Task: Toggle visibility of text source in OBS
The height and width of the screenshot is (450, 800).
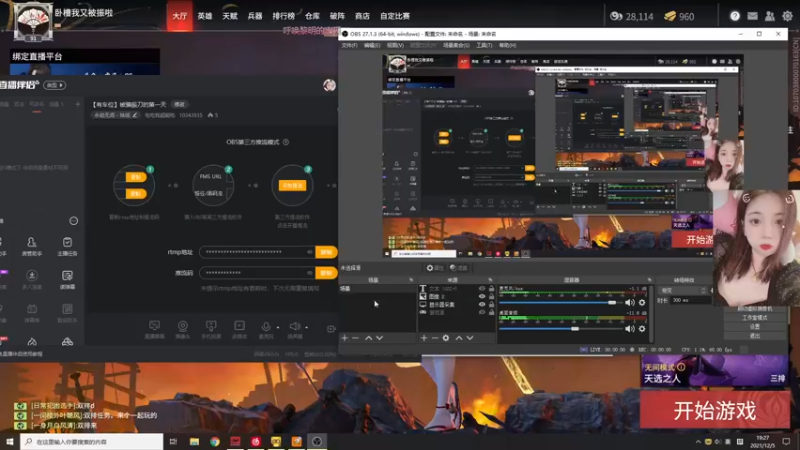Action: point(482,289)
